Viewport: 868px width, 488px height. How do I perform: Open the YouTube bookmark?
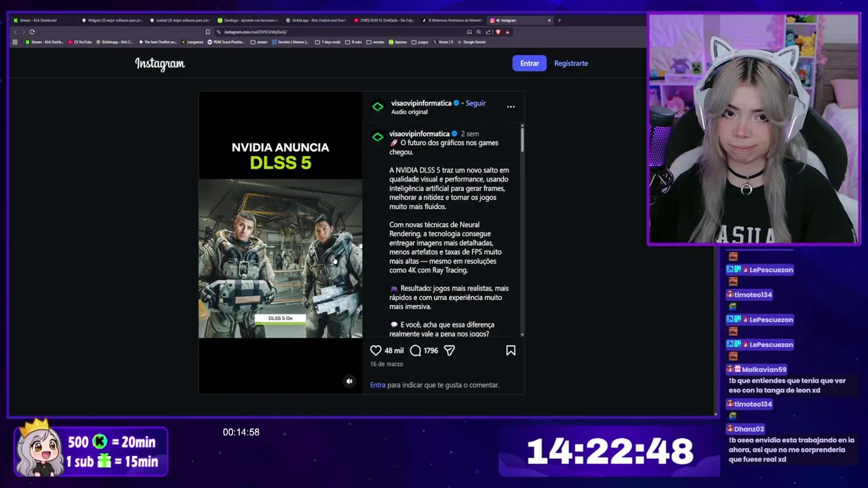(80, 42)
